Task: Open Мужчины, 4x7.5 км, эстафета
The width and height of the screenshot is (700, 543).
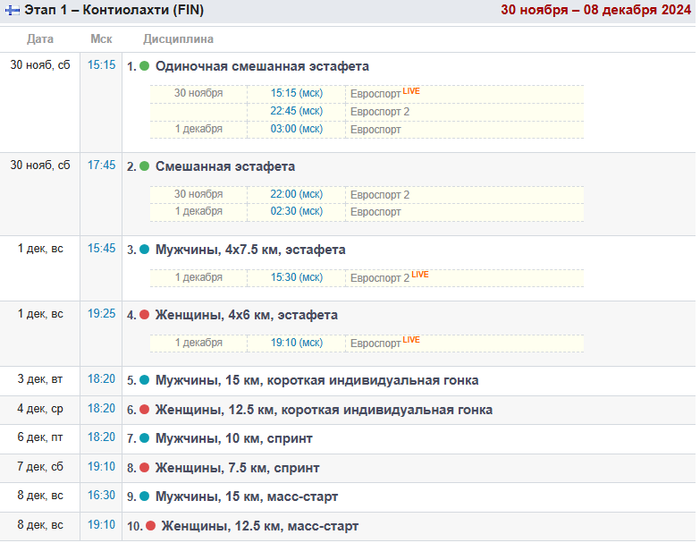Action: tap(250, 249)
